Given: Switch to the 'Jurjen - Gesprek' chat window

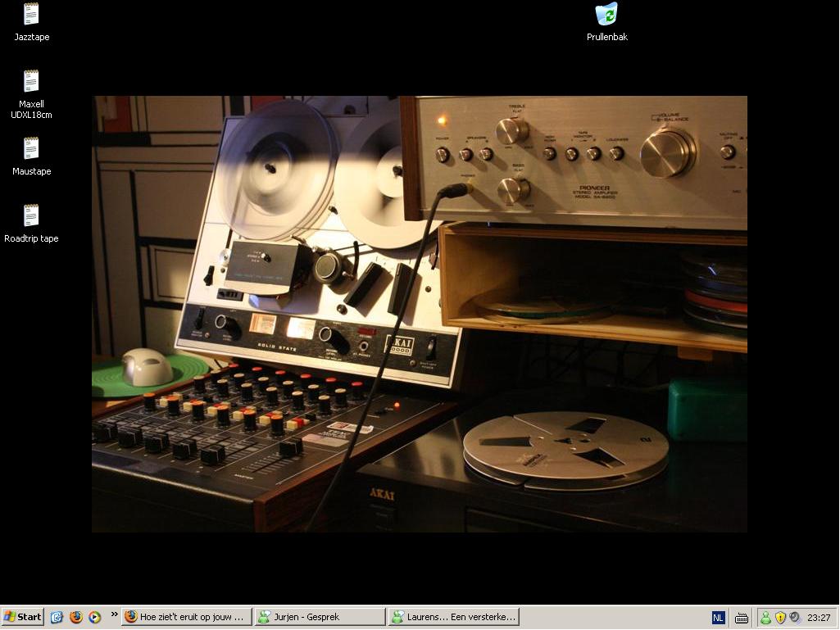Looking at the screenshot, I should click(x=319, y=617).
